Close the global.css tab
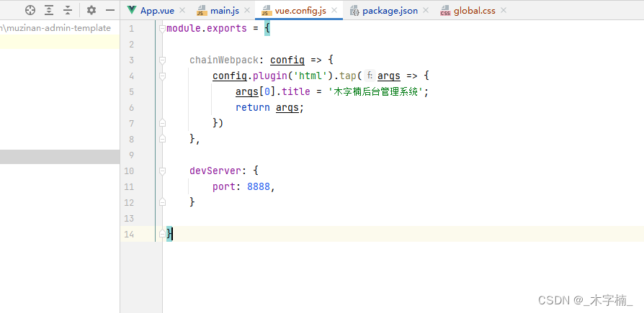This screenshot has height=313, width=644. tap(504, 11)
